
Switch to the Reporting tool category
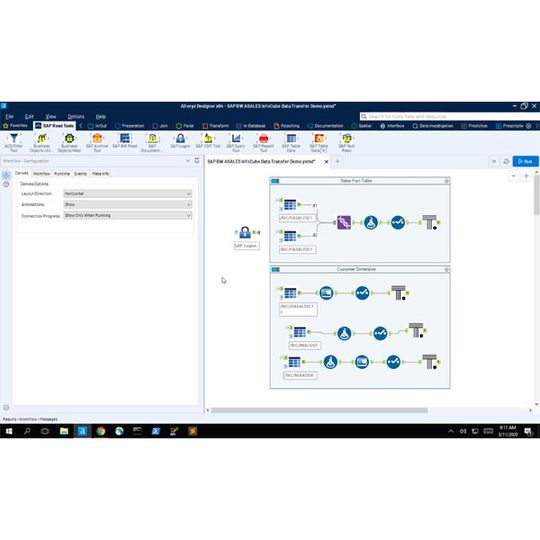tap(287, 126)
